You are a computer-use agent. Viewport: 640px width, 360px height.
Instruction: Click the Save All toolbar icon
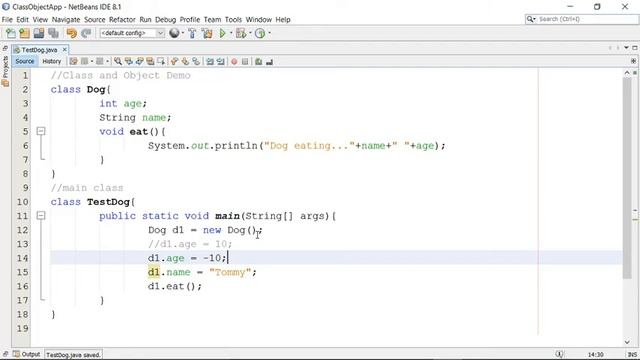point(53,33)
